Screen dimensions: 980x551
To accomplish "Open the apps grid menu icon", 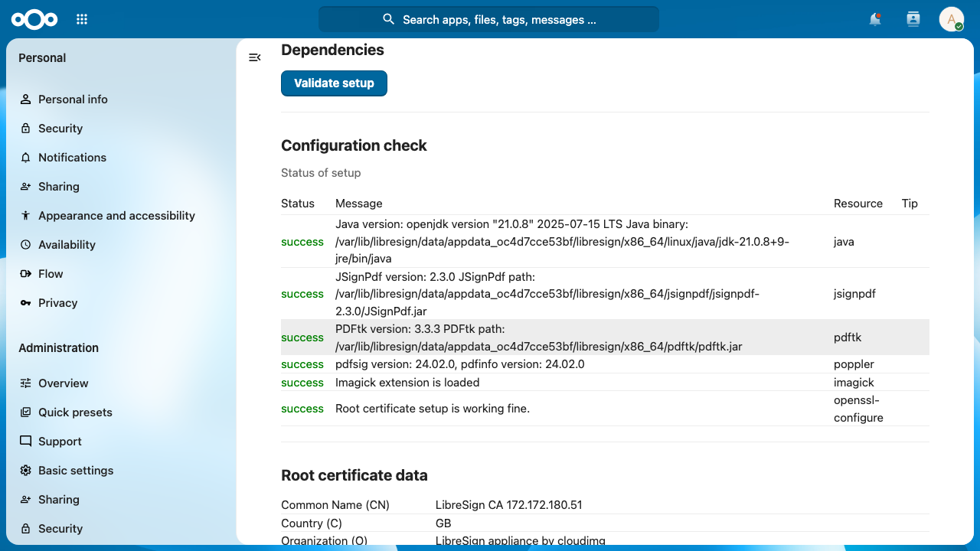I will 82,20.
